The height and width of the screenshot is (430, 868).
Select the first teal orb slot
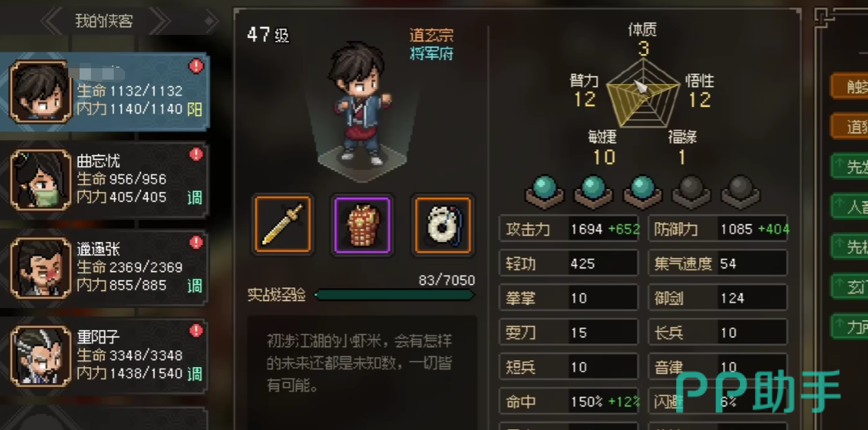pyautogui.click(x=545, y=191)
